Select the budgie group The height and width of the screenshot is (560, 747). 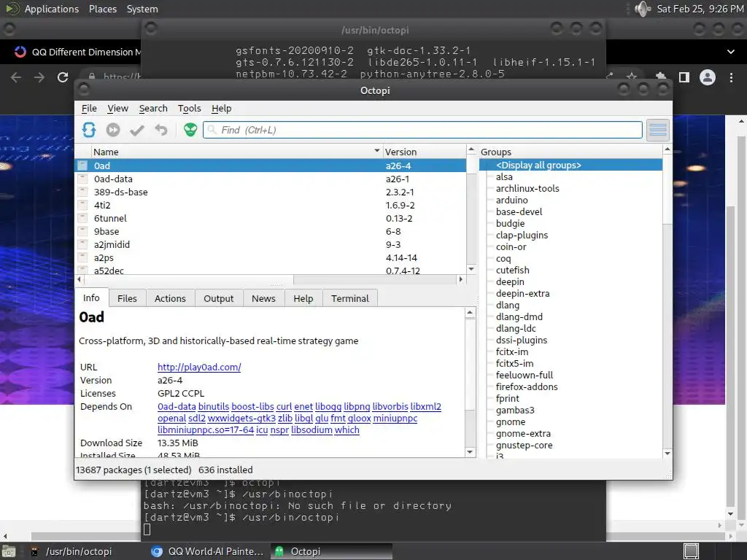tap(510, 223)
